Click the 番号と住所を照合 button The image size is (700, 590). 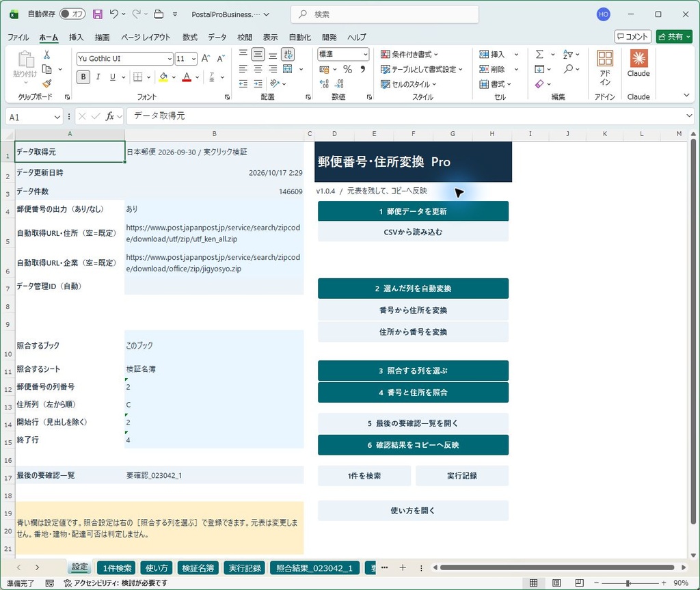click(413, 392)
